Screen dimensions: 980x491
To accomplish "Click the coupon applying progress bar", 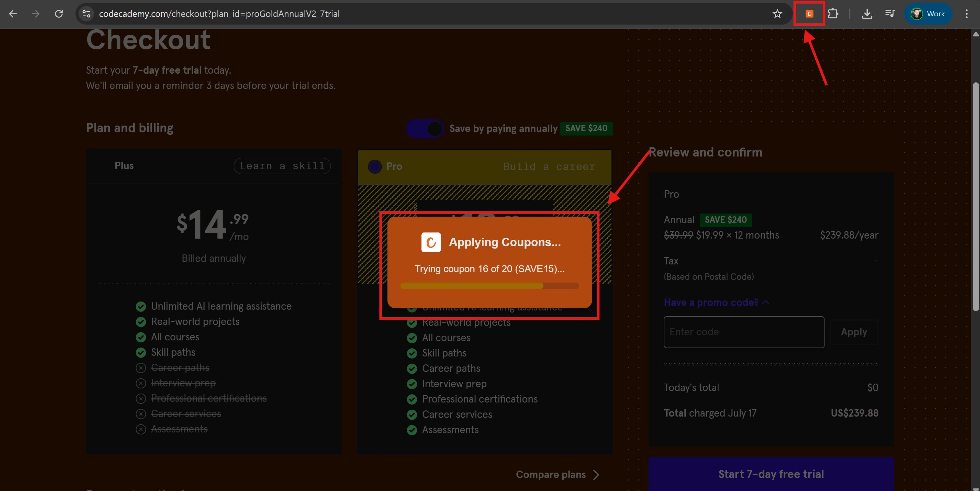I will (490, 286).
